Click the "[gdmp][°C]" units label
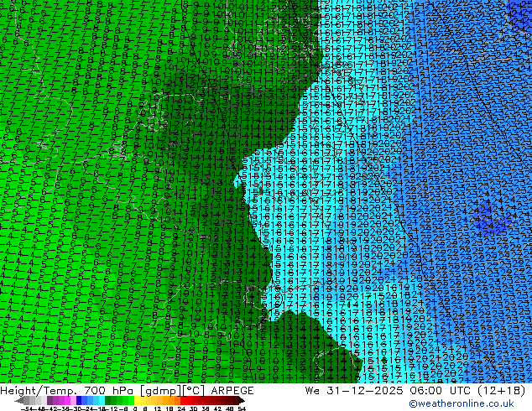532x411 pixels. (170, 391)
